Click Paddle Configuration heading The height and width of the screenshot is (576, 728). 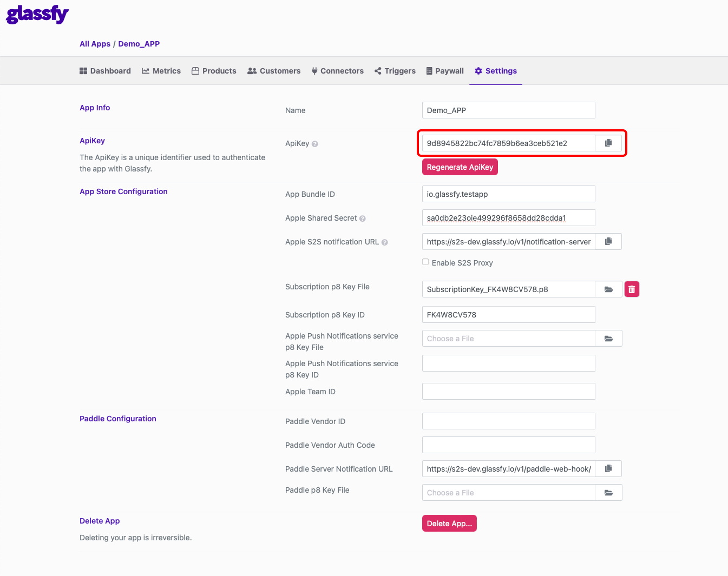point(118,419)
